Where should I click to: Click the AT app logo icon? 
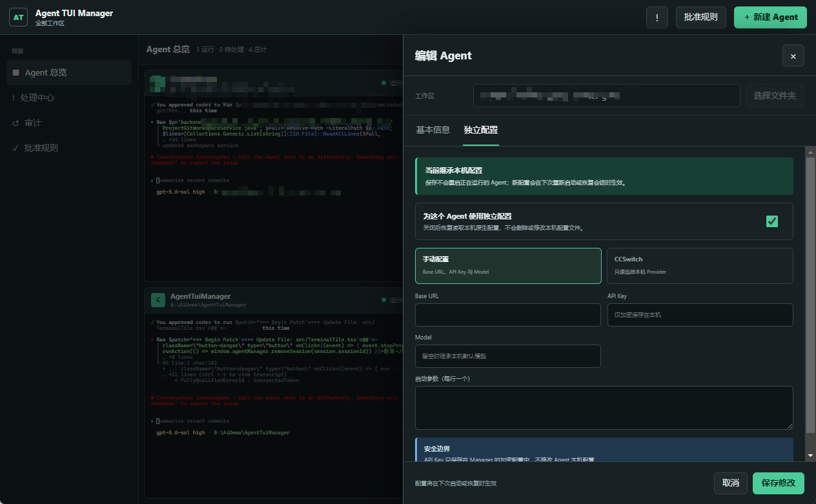click(18, 17)
